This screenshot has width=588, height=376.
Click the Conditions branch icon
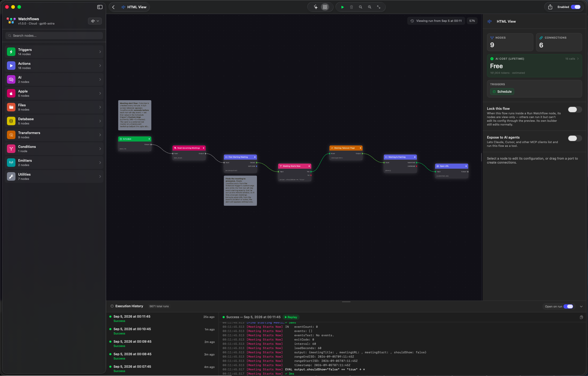[x=11, y=149]
